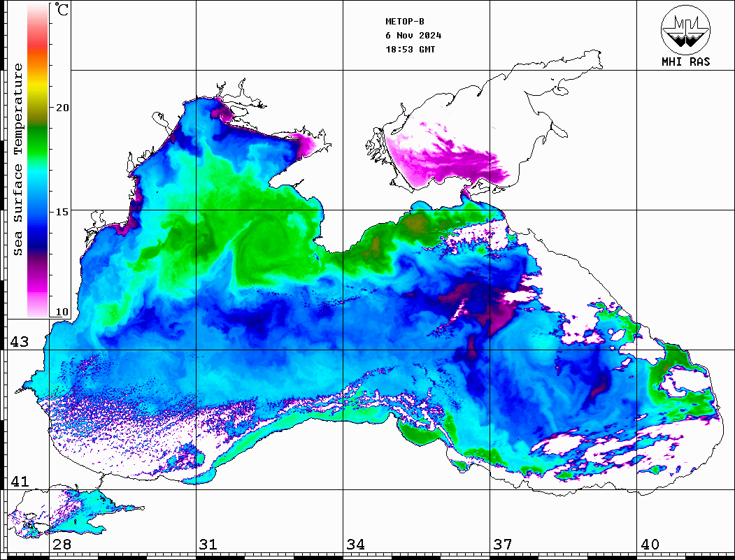Click the '10' tick on temperature scale

[62, 312]
